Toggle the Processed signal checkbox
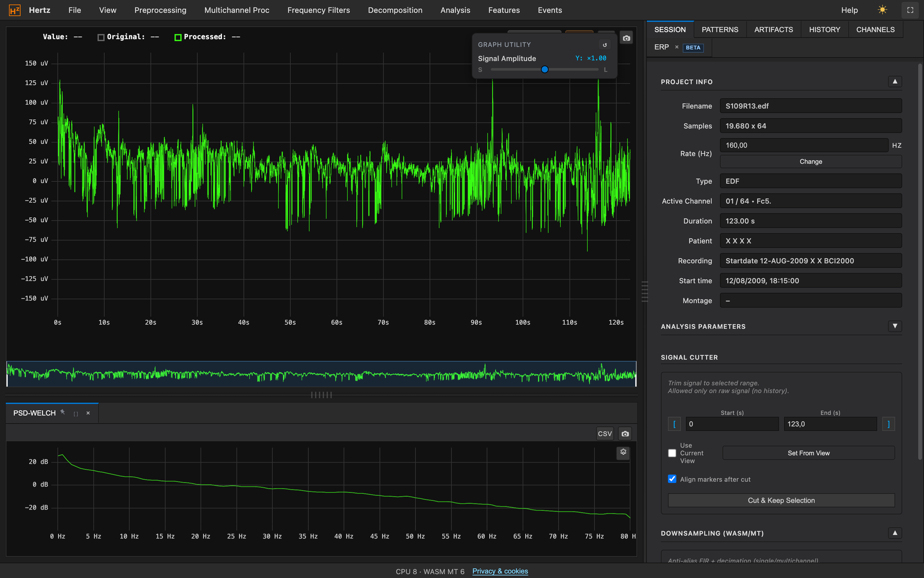 [x=178, y=37]
